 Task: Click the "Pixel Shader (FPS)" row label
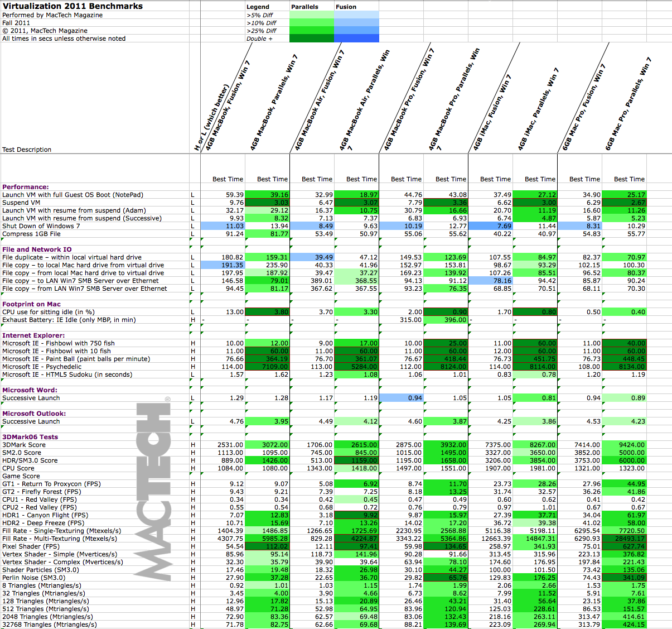pos(31,546)
